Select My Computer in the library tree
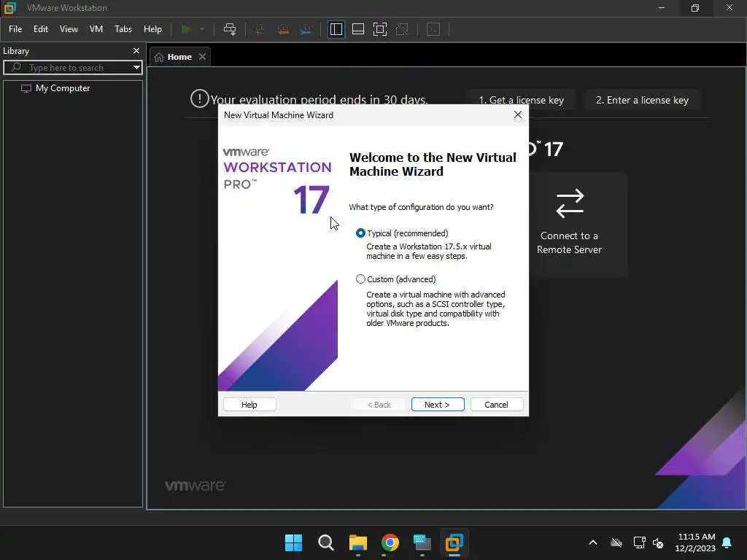The width and height of the screenshot is (747, 560). tap(63, 88)
